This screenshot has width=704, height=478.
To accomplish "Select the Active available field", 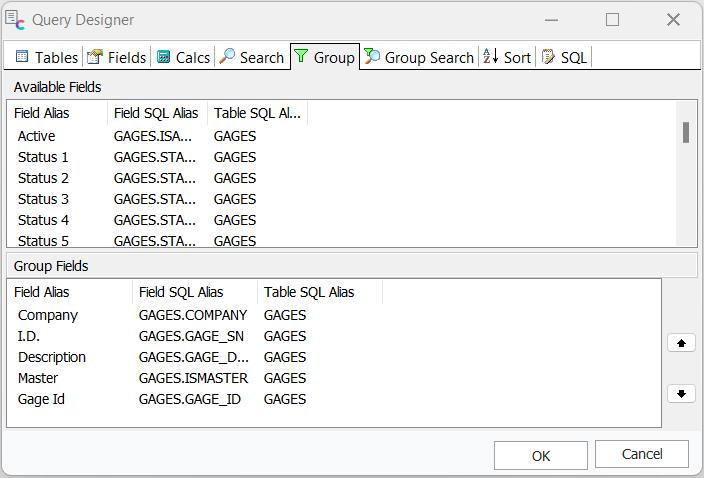I will [x=37, y=136].
